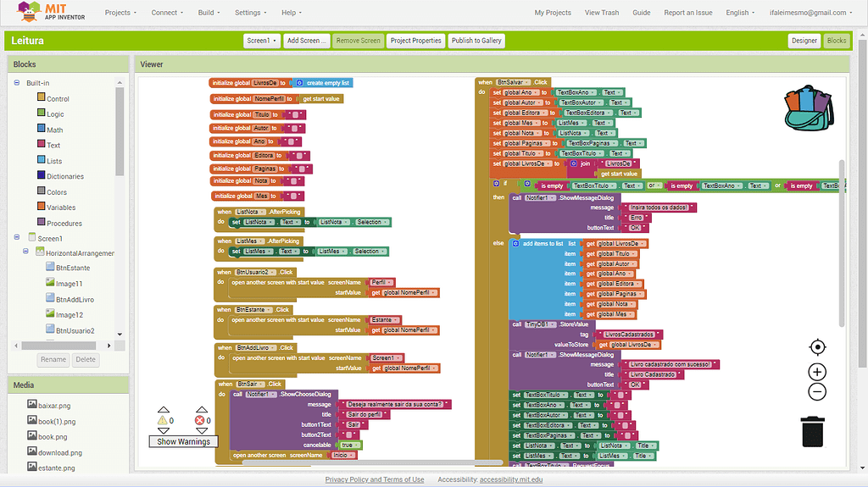This screenshot has width=868, height=487.
Task: Click the yellow warning triangle icon
Action: coord(162,419)
